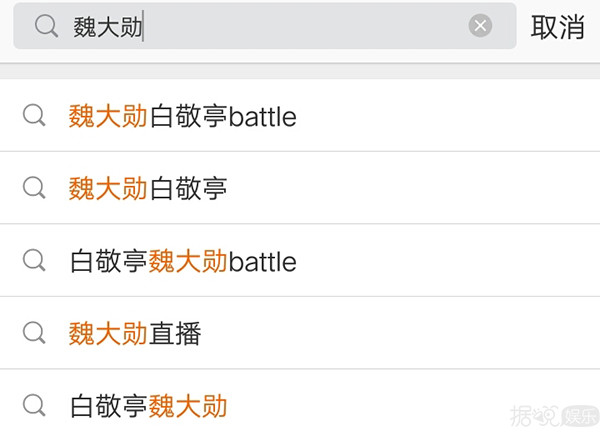This screenshot has width=600, height=436.
Task: Tap gray divider bar under search field
Action: [300, 71]
